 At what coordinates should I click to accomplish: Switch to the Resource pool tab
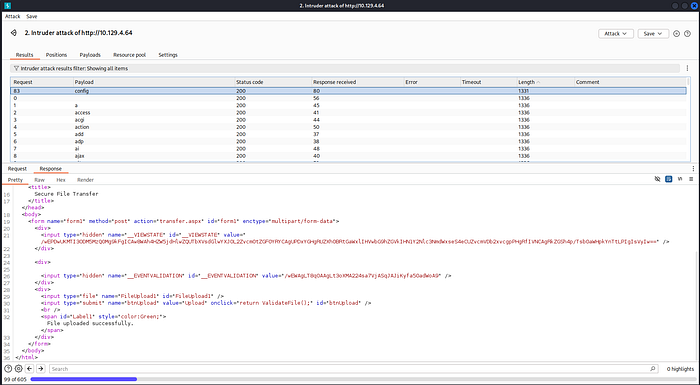[x=129, y=54]
